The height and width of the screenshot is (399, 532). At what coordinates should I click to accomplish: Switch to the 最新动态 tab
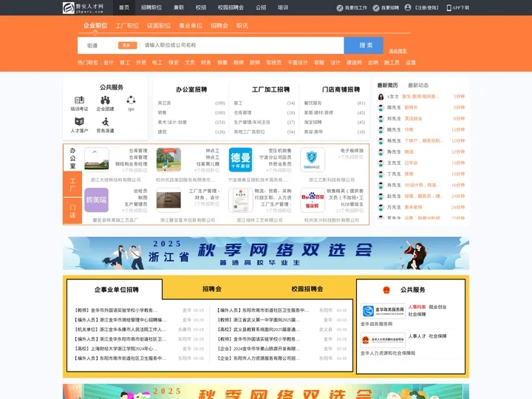(x=418, y=85)
